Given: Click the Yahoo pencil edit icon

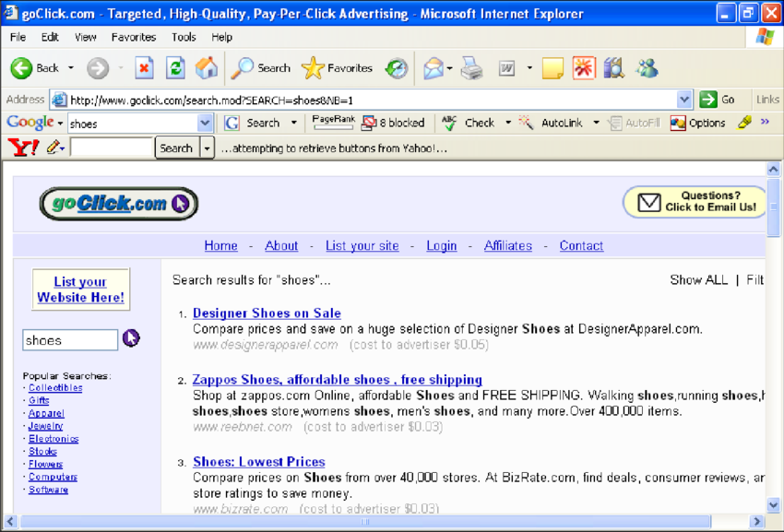Looking at the screenshot, I should click(53, 148).
